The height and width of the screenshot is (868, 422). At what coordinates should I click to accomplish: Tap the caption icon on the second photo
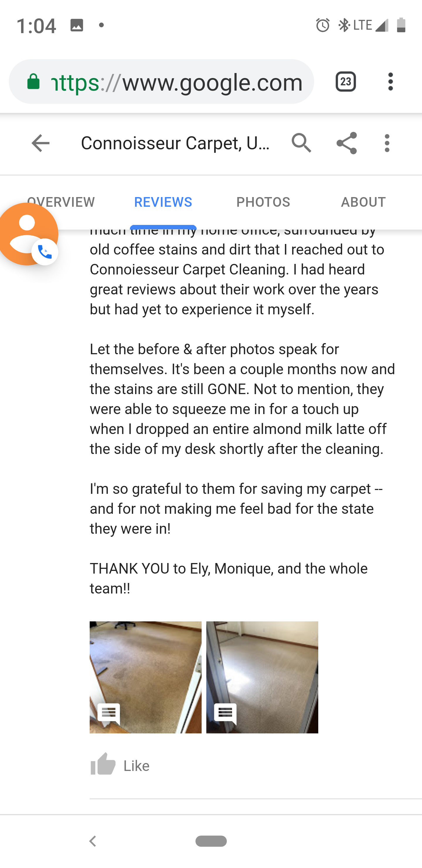[x=225, y=713]
